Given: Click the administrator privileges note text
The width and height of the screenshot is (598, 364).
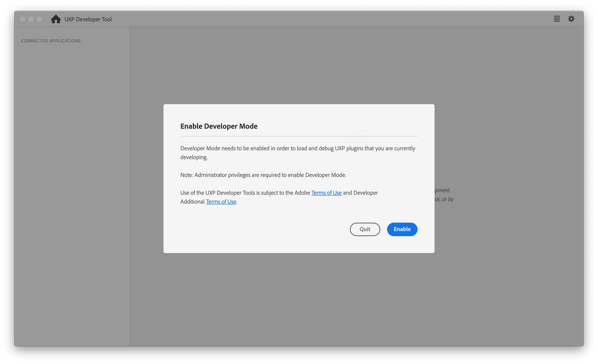Looking at the screenshot, I should click(x=263, y=175).
